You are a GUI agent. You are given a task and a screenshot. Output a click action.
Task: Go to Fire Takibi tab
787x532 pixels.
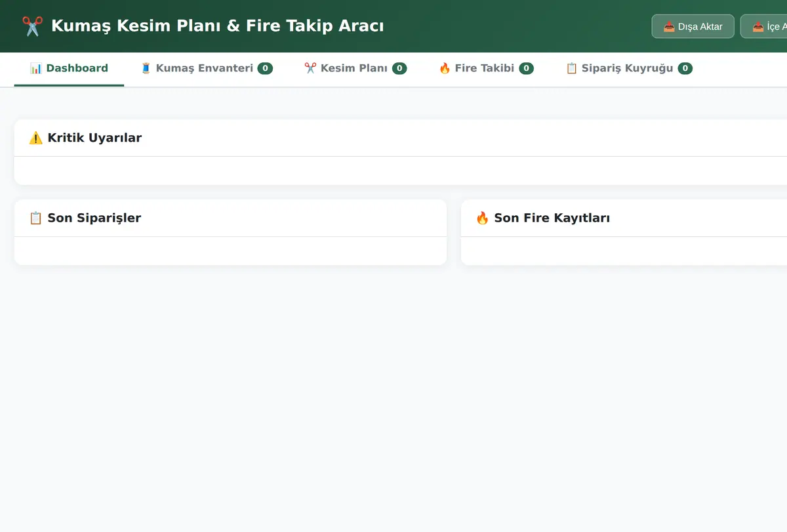(486, 68)
